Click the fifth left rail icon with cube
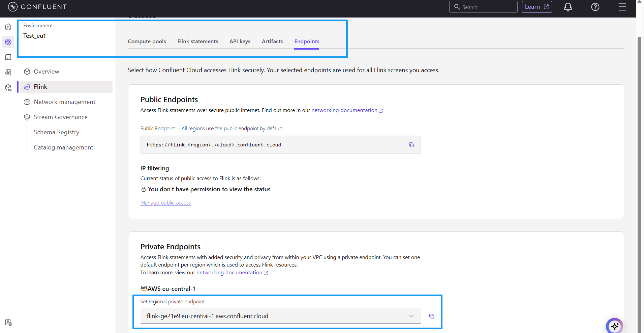644x333 pixels. coord(8,87)
